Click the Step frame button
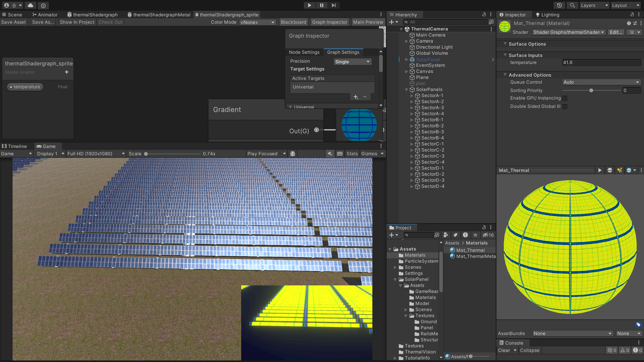This screenshot has width=644, height=362. coord(334,5)
